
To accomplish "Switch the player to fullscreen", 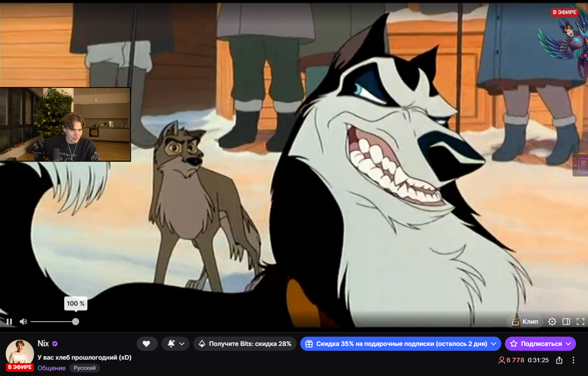I will pos(580,322).
